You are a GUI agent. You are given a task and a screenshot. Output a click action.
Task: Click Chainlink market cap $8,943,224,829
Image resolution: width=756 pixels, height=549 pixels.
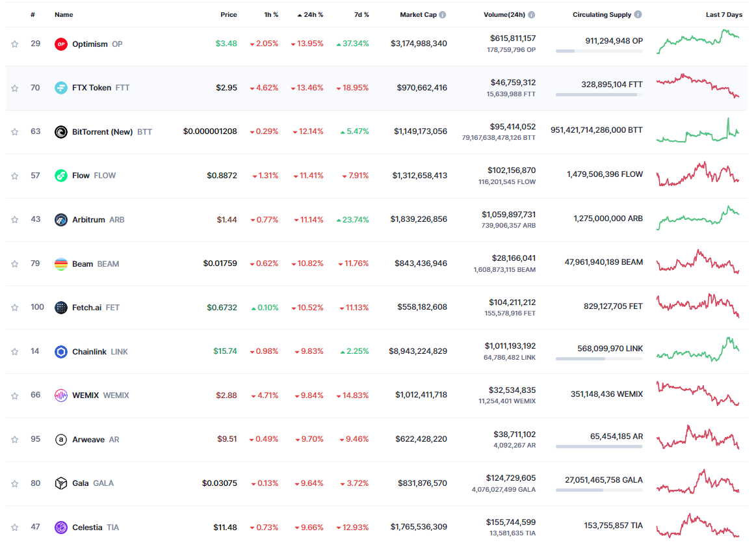click(418, 351)
